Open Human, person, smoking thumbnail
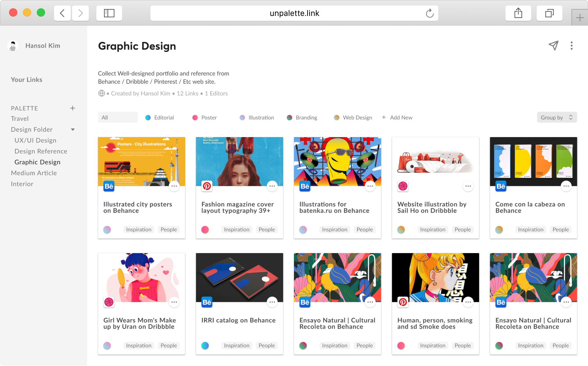 435,278
